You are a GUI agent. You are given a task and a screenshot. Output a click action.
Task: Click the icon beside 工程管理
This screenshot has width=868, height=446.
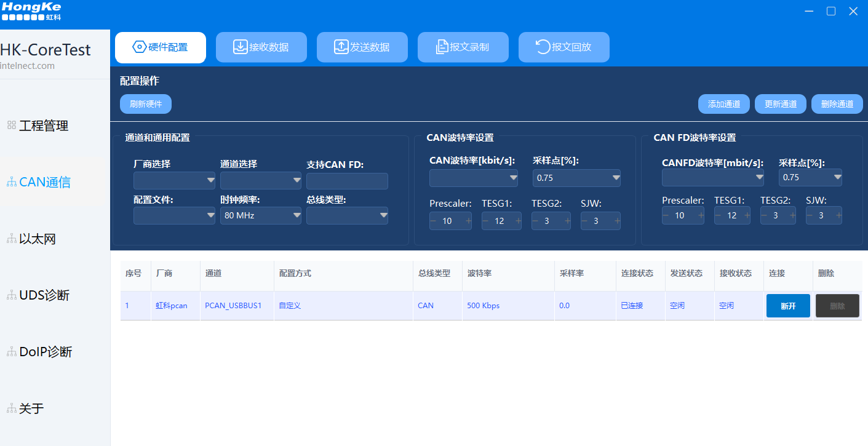(x=11, y=125)
